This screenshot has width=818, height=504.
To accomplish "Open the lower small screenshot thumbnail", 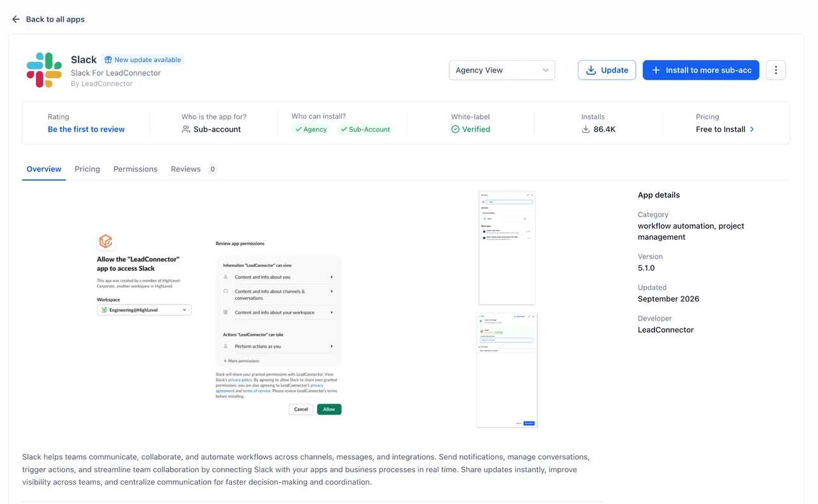I will click(x=507, y=370).
